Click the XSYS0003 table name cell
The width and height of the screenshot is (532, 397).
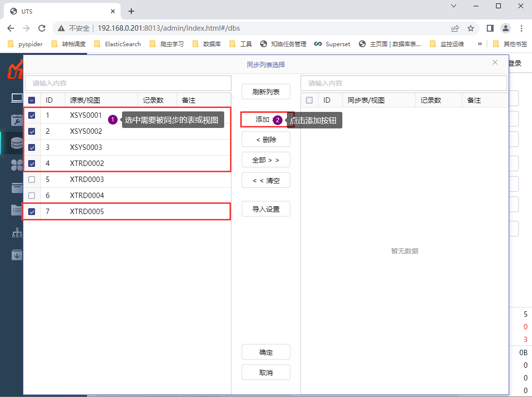pos(86,147)
